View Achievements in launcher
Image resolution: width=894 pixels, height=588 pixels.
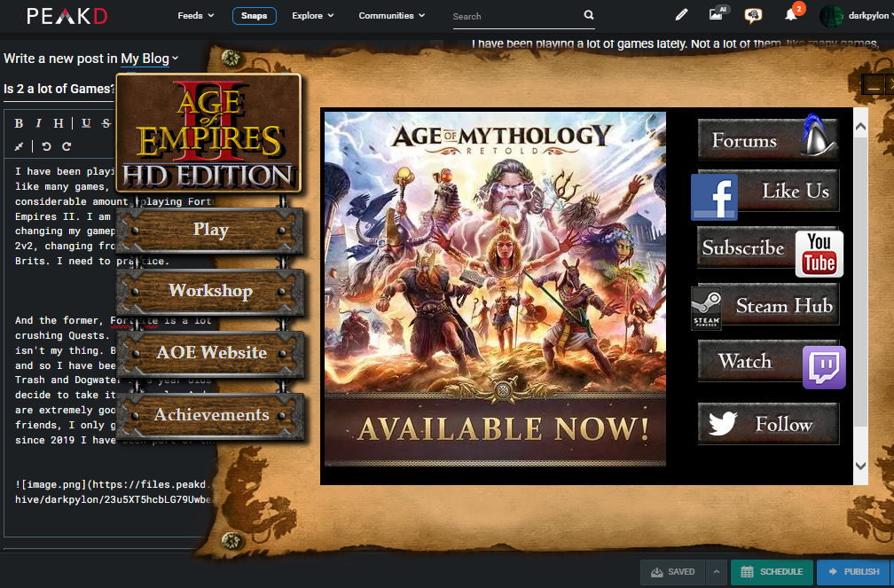(x=211, y=415)
